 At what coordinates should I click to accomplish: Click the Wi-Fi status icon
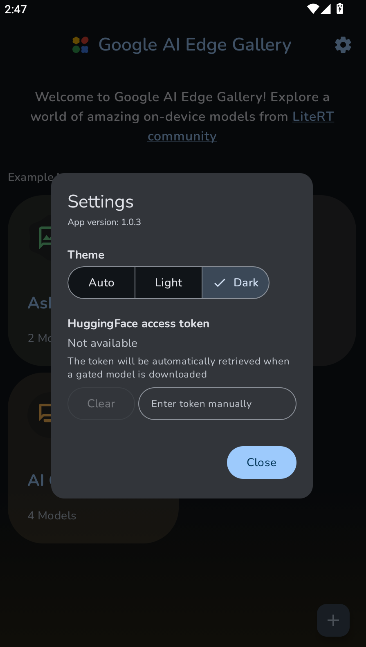coord(314,9)
